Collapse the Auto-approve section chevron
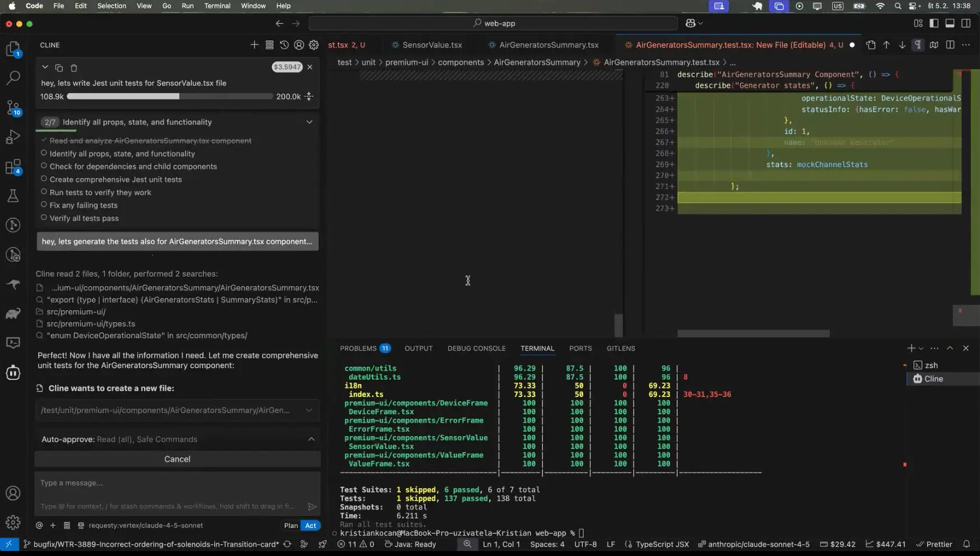The image size is (980, 556). (312, 440)
